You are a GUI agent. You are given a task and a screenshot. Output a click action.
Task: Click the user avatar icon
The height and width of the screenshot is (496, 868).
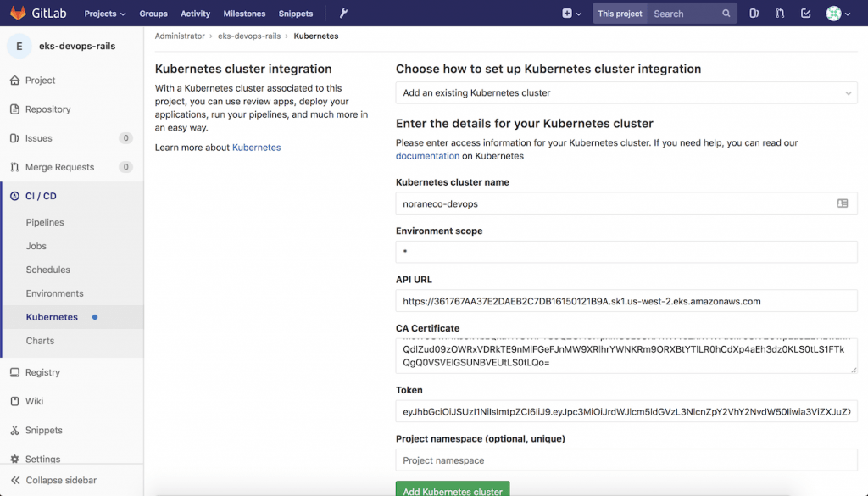coord(834,14)
